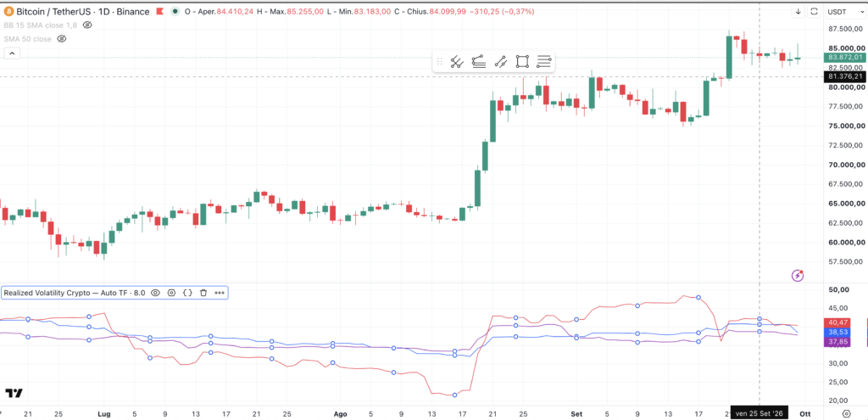Image resolution: width=868 pixels, height=420 pixels.
Task: Click the blue 38,53 volatility value label
Action: click(837, 332)
